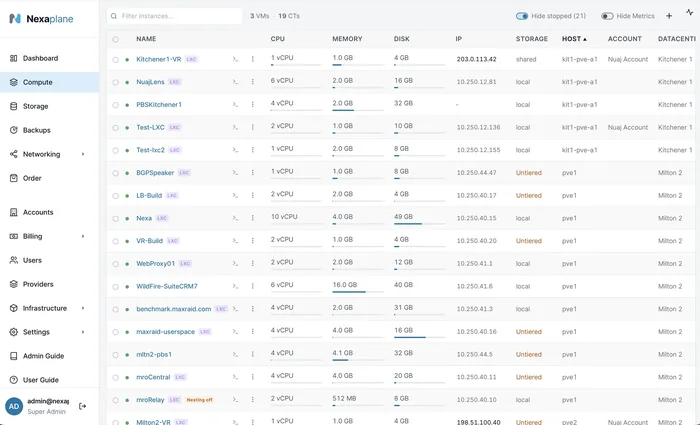This screenshot has width=700, height=425.
Task: Click the Nesting off badge on mroRelay
Action: pyautogui.click(x=200, y=400)
